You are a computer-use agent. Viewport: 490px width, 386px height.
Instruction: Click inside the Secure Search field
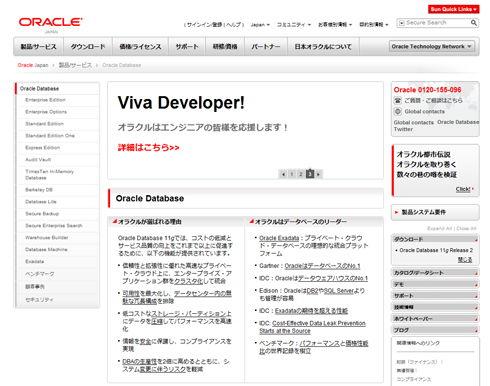point(437,23)
